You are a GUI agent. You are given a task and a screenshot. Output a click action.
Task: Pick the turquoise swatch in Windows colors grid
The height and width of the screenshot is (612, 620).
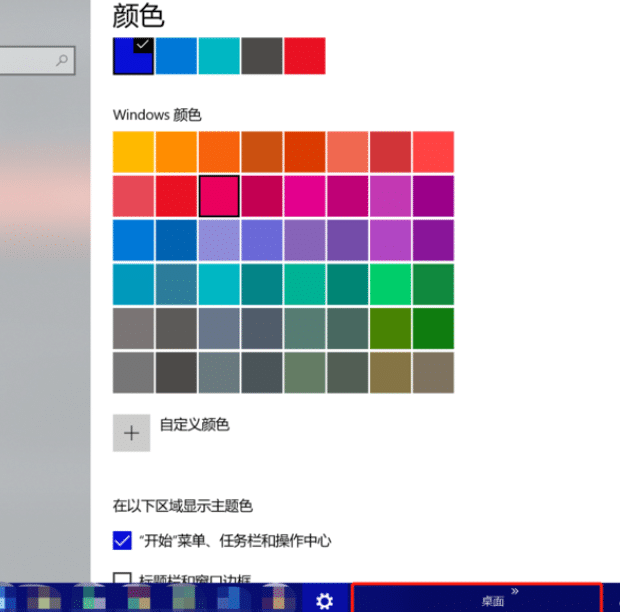tap(219, 284)
